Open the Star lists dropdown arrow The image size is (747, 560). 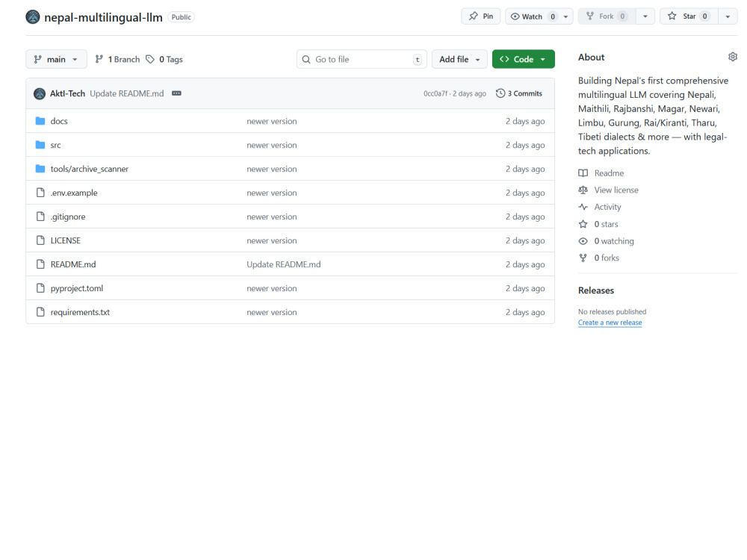point(728,16)
